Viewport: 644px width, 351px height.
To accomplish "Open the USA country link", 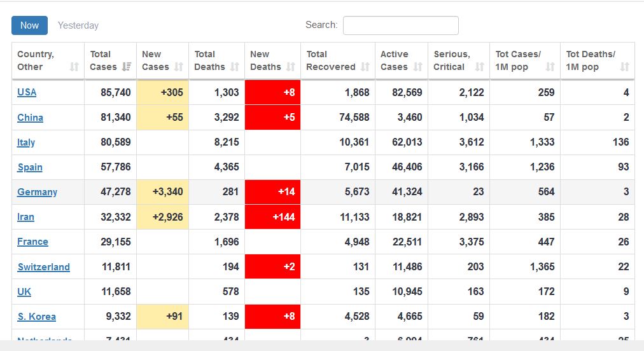I will 27,92.
